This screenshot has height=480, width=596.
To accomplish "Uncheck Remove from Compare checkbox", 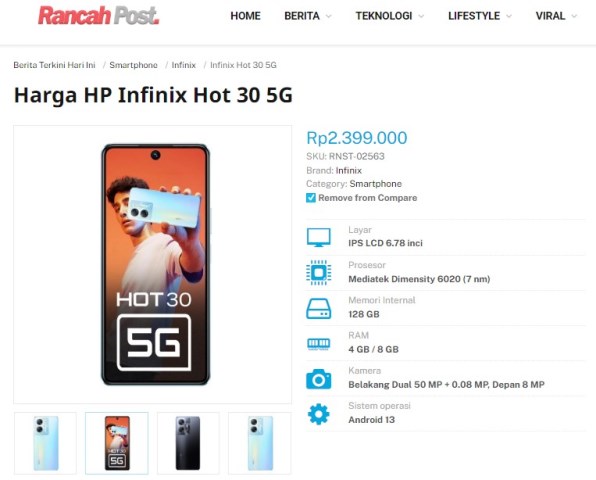I will [x=311, y=198].
